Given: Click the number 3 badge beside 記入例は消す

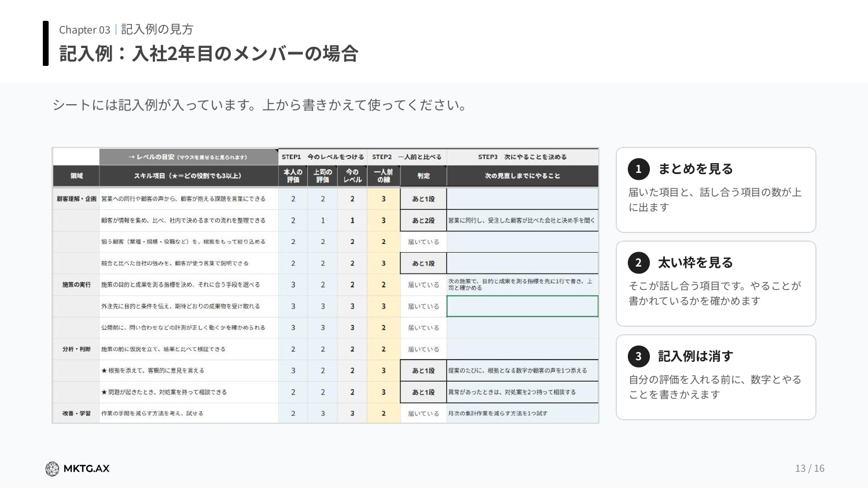Looking at the screenshot, I should click(x=638, y=356).
